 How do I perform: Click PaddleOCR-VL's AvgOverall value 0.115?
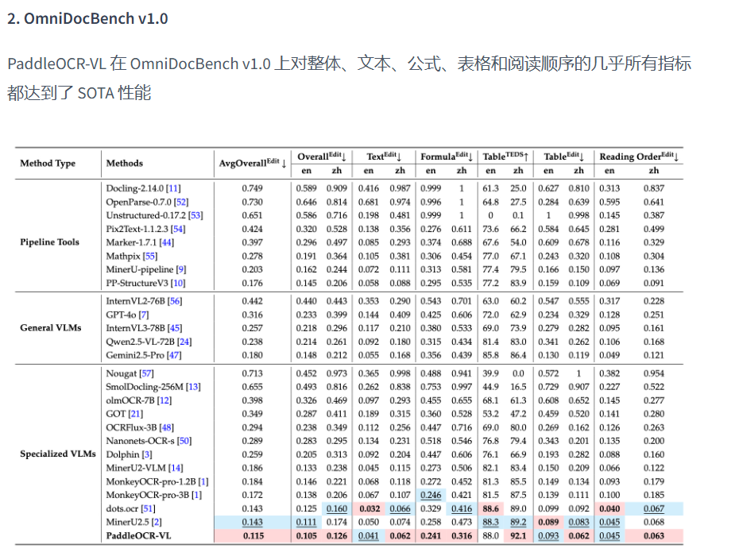[253, 536]
